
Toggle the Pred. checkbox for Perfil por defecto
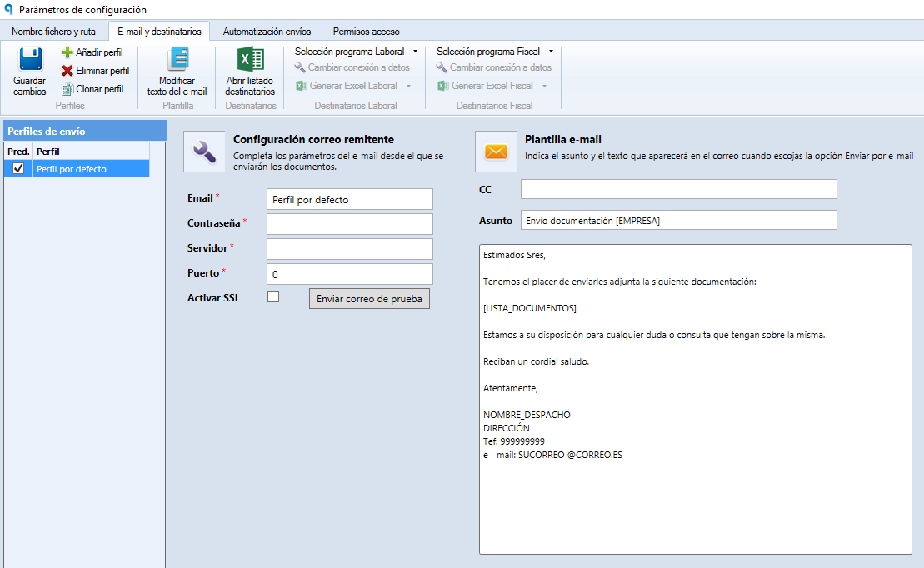18,168
